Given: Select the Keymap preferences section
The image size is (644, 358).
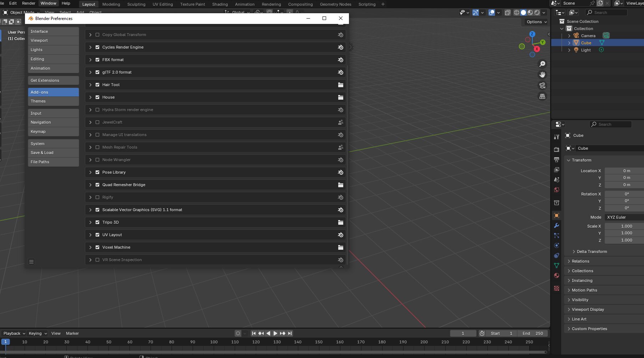Looking at the screenshot, I should [54, 131].
